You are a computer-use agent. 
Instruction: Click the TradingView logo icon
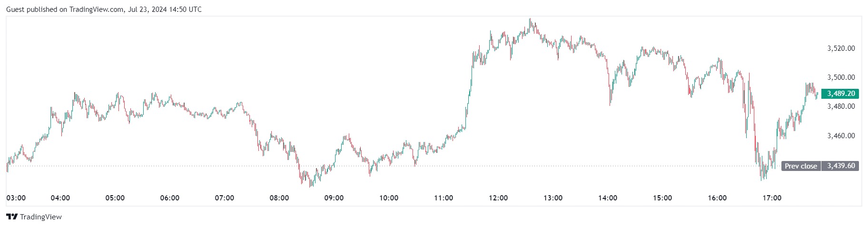click(x=12, y=217)
